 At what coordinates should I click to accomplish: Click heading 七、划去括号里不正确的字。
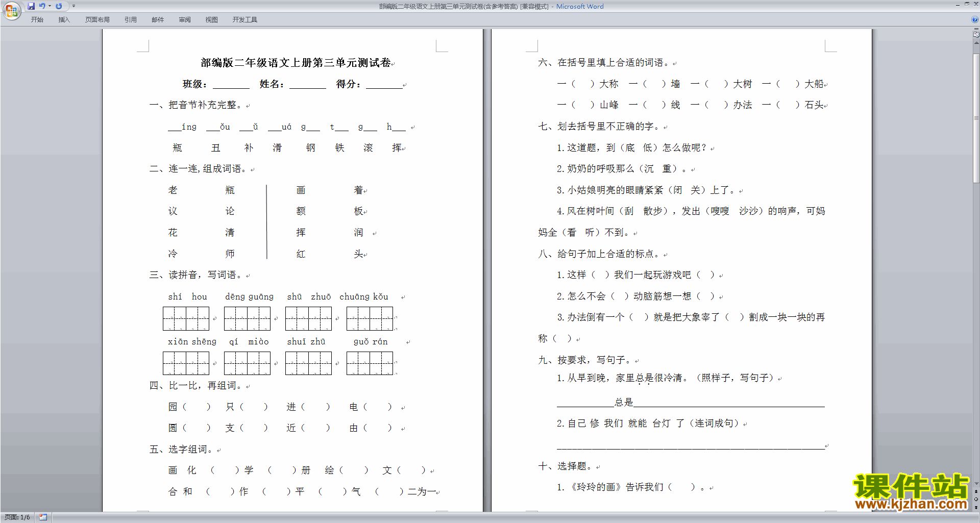[600, 127]
